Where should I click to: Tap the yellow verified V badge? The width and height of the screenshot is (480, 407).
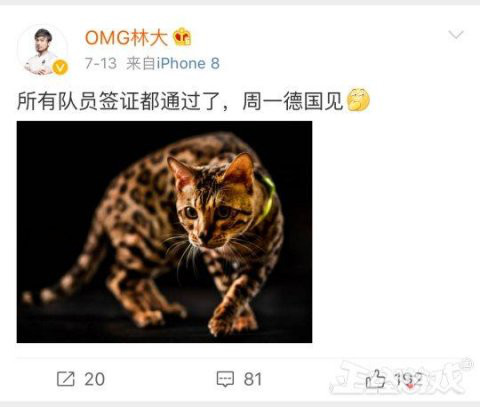click(x=60, y=68)
